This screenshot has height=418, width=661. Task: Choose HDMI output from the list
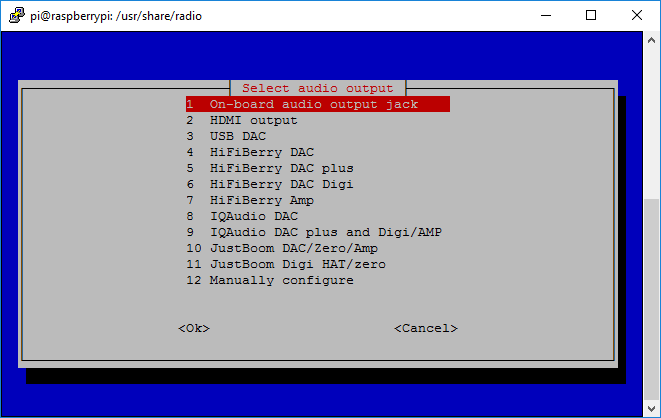(x=253, y=120)
